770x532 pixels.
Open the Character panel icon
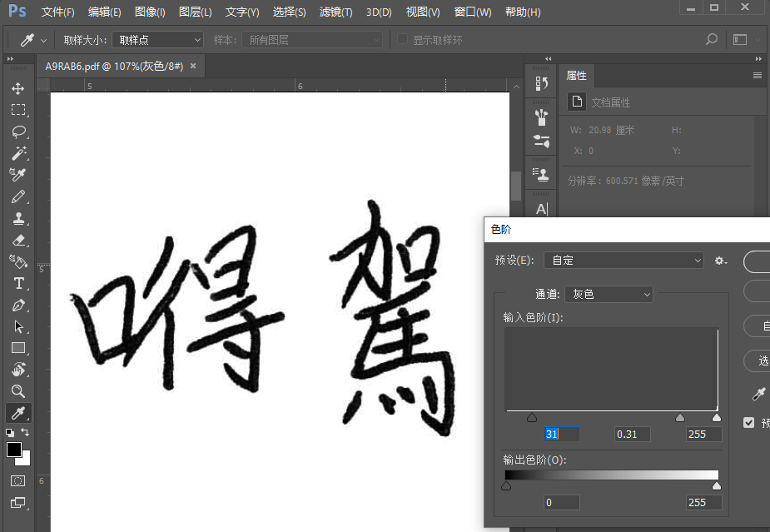coord(541,209)
